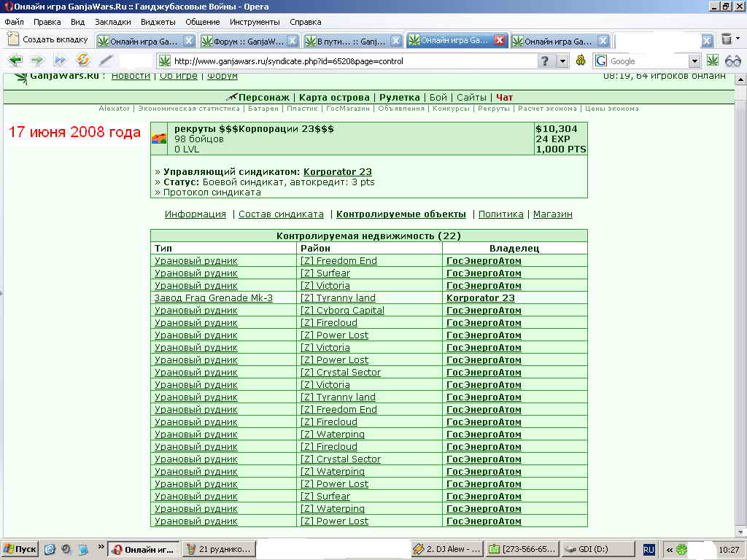Open the Состав синдиката link
The height and width of the screenshot is (560, 747).
click(281, 214)
